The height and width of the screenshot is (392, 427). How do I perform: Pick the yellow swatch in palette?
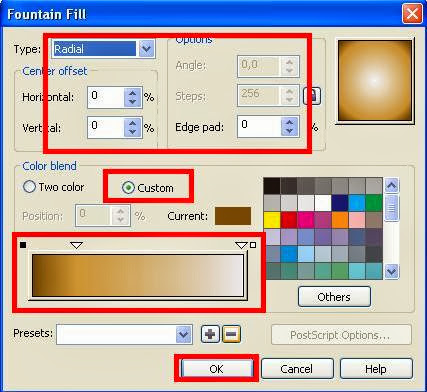pyautogui.click(x=272, y=220)
